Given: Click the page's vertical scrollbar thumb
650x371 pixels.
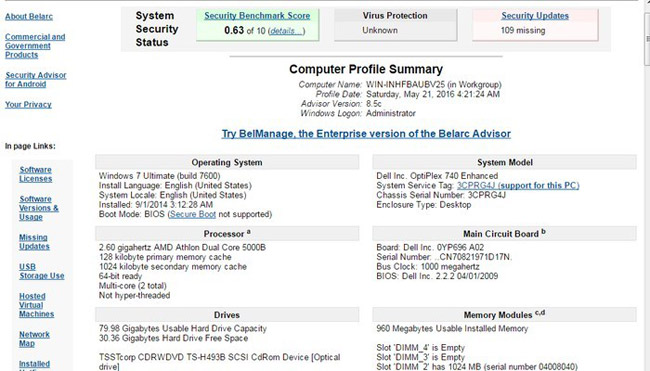Looking at the screenshot, I should [x=647, y=39].
